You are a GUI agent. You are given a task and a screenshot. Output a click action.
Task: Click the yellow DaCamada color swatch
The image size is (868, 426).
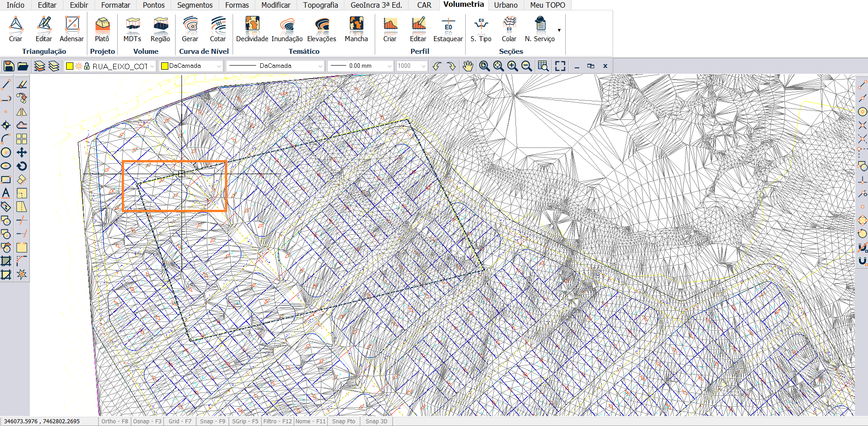click(165, 66)
